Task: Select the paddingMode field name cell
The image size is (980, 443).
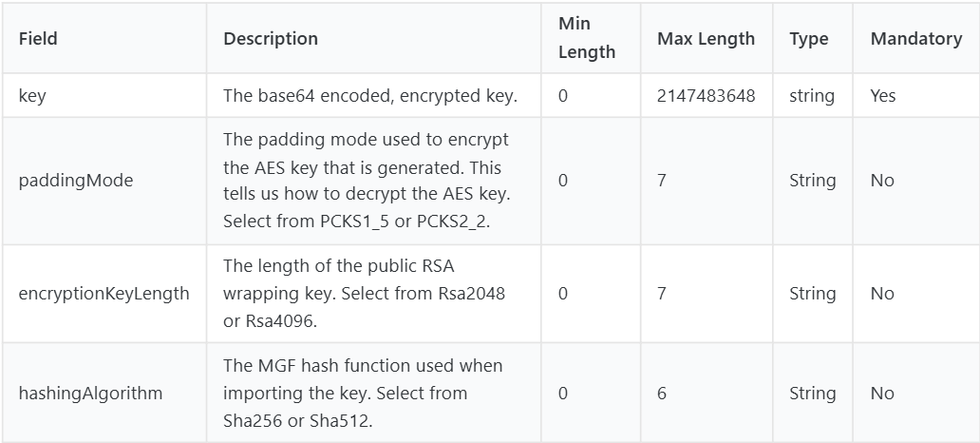Action: (x=76, y=181)
